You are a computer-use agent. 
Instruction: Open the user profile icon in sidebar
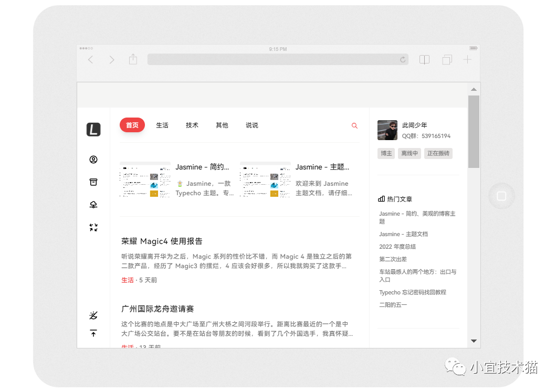point(93,160)
